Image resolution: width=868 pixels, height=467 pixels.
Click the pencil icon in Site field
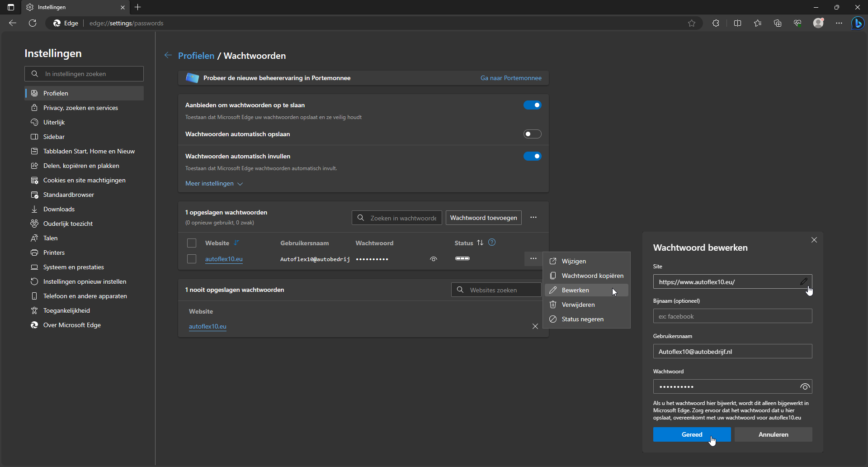(803, 281)
